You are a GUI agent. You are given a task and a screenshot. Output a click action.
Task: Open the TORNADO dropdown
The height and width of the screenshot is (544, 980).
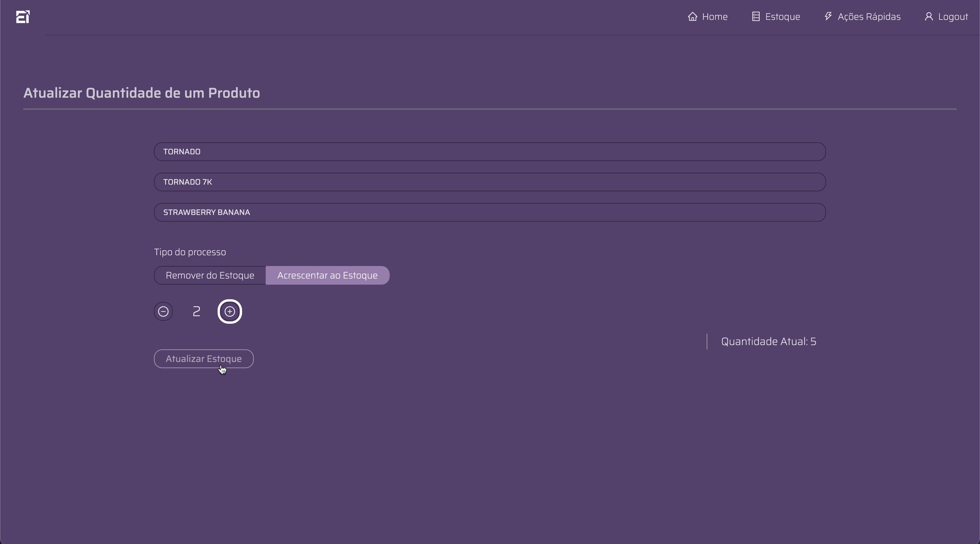click(490, 152)
